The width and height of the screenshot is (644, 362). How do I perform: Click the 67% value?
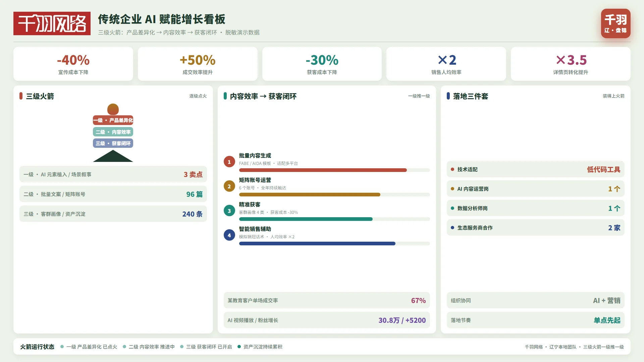[418, 300]
